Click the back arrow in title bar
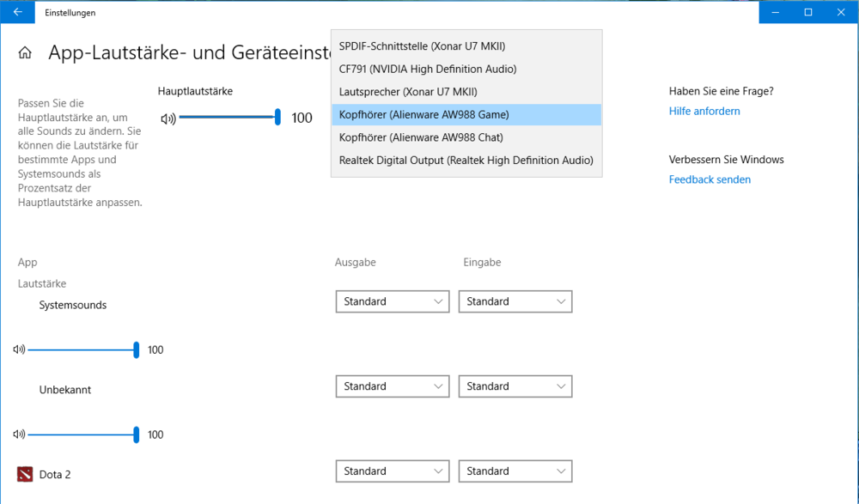 pyautogui.click(x=17, y=12)
